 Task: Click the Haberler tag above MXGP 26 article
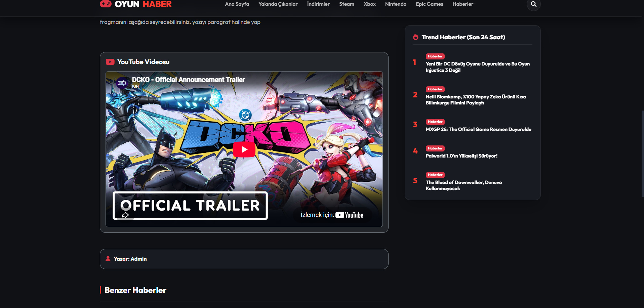point(435,122)
